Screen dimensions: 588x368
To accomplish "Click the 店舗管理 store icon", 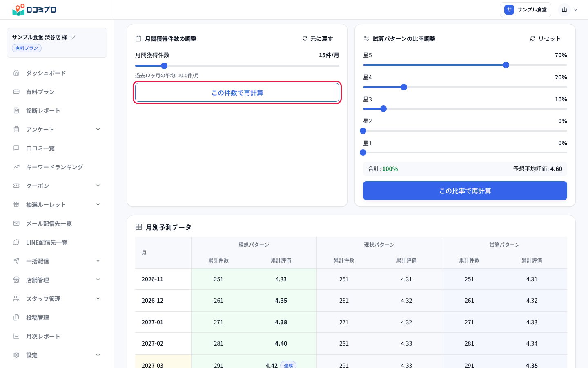I will 16,280.
